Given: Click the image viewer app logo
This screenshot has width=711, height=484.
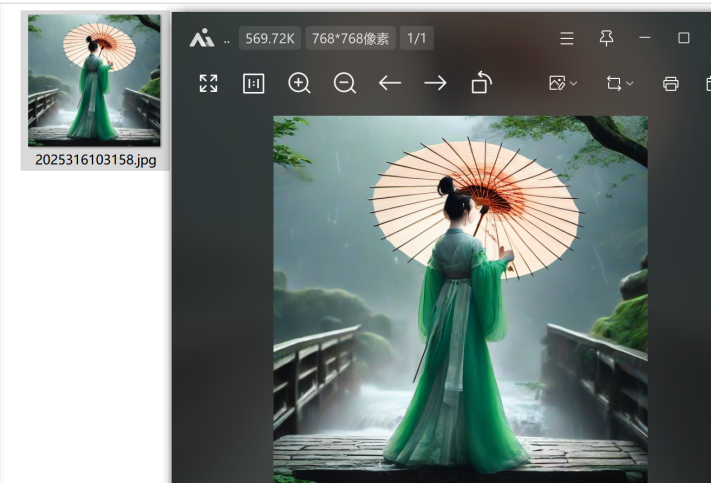Looking at the screenshot, I should [x=202, y=38].
